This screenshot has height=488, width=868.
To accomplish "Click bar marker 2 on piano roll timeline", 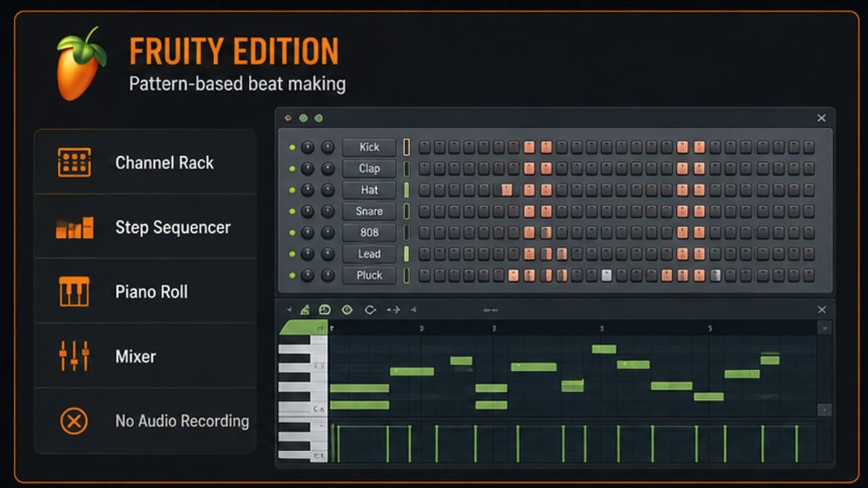I will (494, 328).
